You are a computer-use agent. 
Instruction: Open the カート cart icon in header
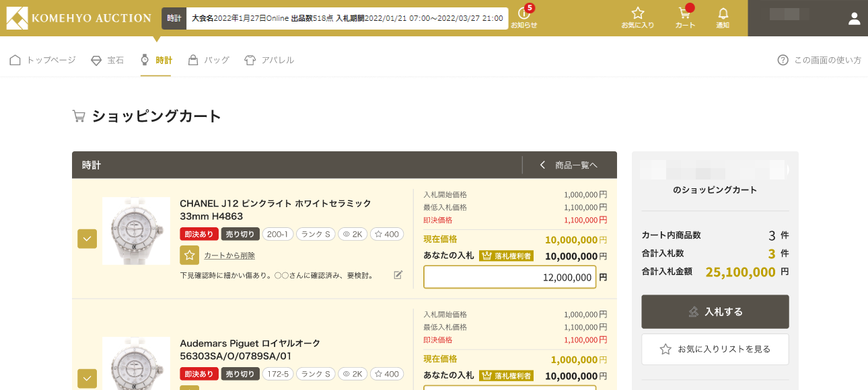[685, 17]
